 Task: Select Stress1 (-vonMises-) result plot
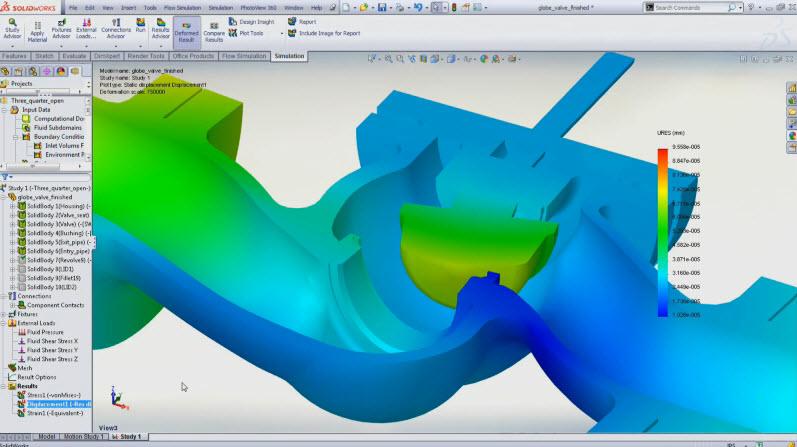(x=50, y=395)
